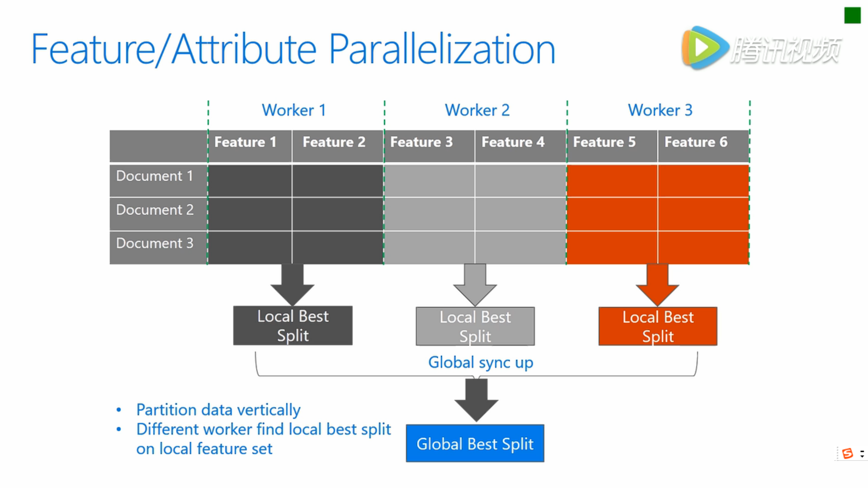
Task: Click the slide title Feature/Attribute Parallelization
Action: click(x=293, y=49)
